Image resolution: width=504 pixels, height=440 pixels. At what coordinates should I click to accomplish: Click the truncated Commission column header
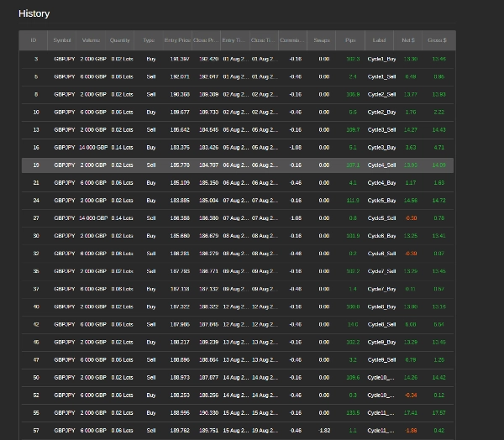(292, 40)
